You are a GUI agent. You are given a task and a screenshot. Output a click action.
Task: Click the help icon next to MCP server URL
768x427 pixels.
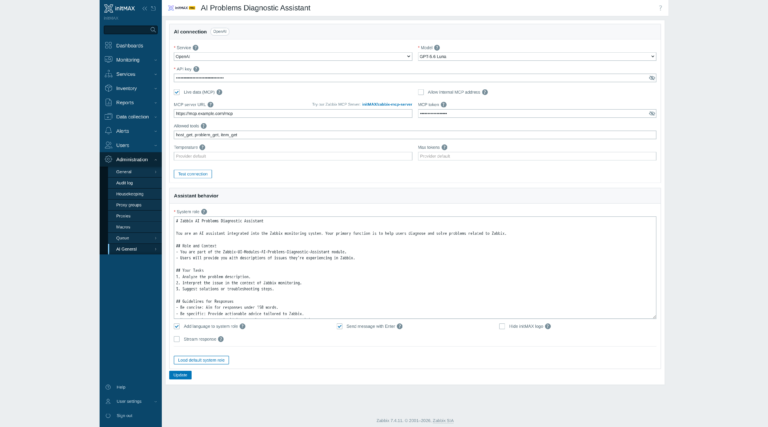[x=210, y=104]
